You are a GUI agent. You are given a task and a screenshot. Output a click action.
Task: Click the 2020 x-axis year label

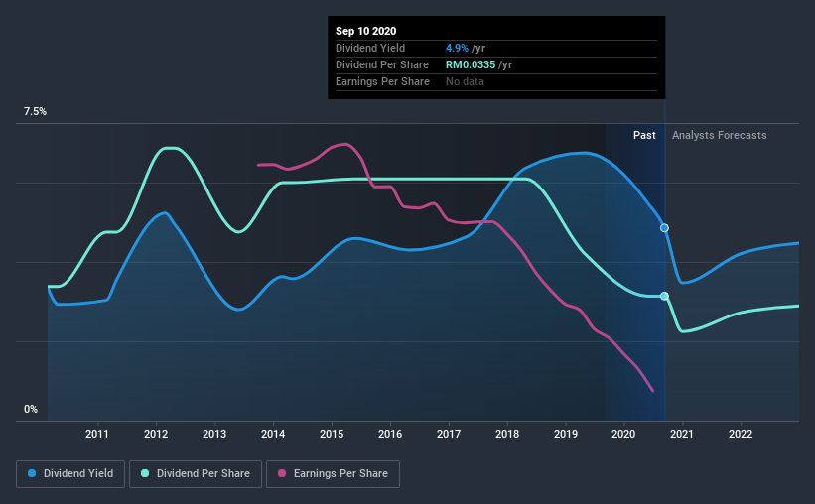pyautogui.click(x=623, y=434)
